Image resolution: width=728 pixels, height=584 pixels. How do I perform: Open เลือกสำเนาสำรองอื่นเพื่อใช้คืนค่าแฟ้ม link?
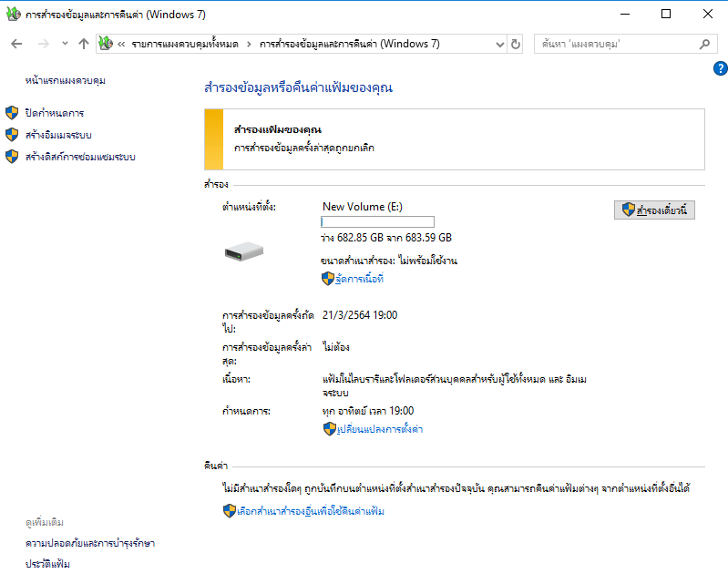coord(311,512)
